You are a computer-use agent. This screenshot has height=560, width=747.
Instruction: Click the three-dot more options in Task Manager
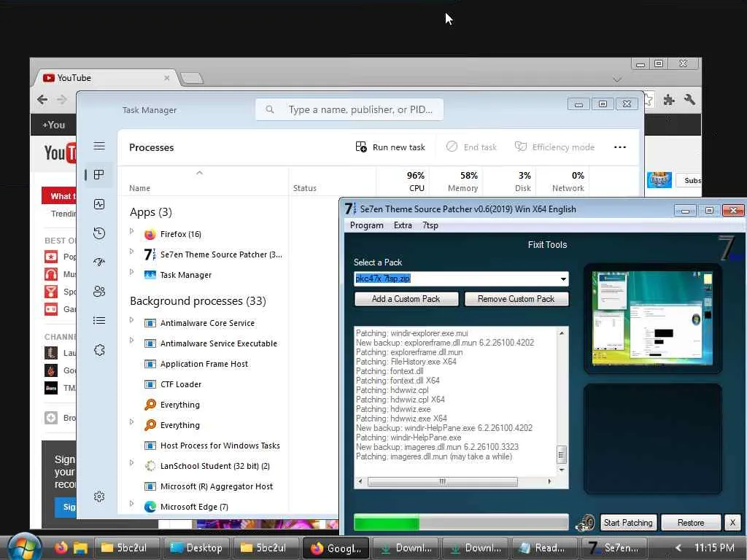(620, 147)
